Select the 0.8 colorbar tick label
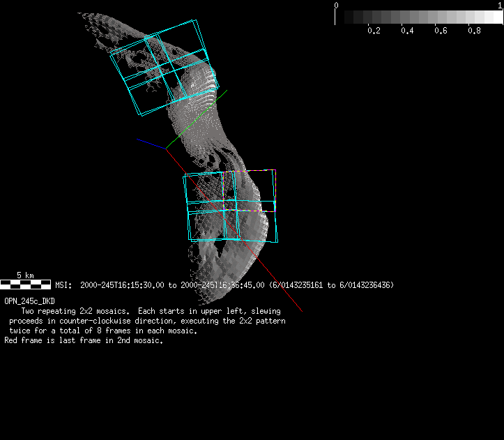504x440 pixels. coord(474,31)
